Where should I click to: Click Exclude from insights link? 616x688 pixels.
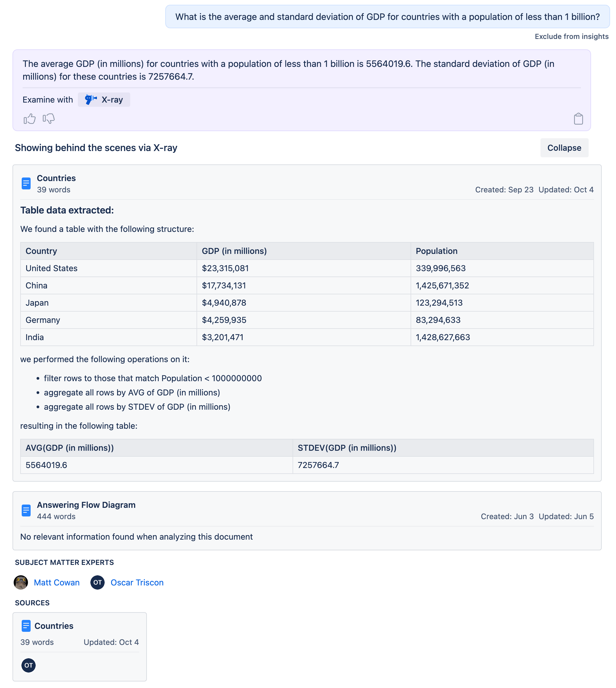[571, 37]
